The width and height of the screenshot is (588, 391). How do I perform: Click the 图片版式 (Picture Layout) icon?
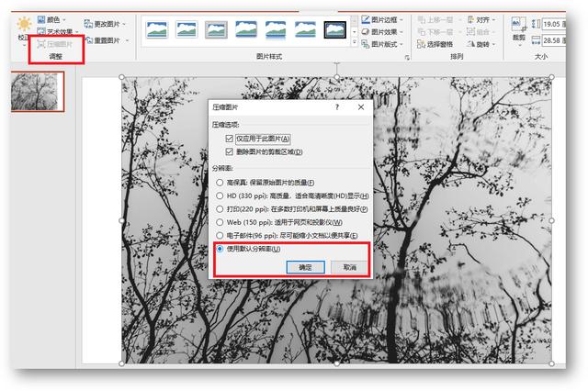coord(366,44)
